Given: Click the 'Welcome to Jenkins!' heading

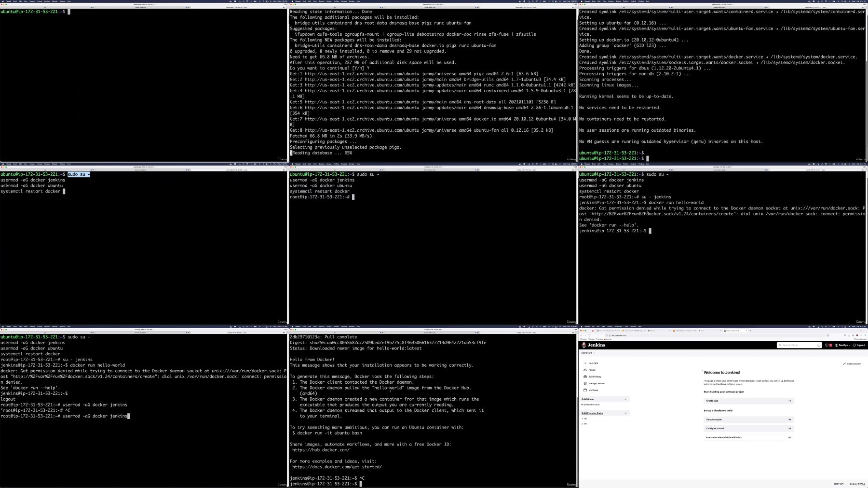Looking at the screenshot, I should pyautogui.click(x=722, y=373).
